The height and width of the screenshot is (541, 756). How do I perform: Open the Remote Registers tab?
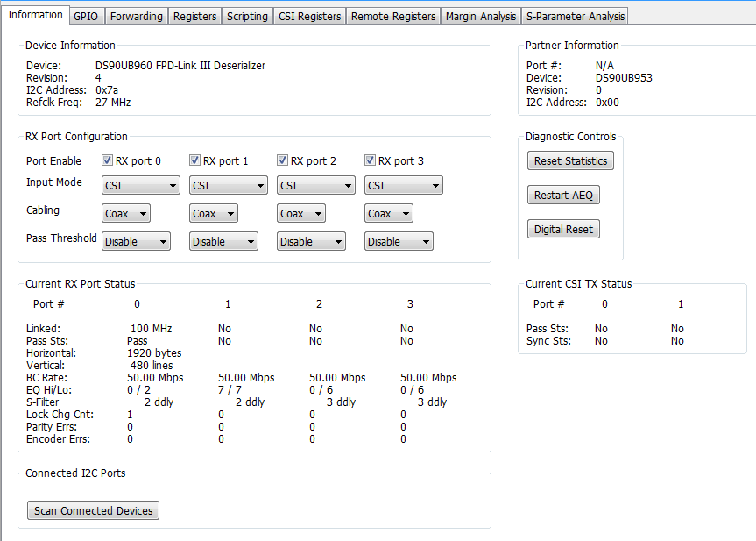pyautogui.click(x=393, y=16)
